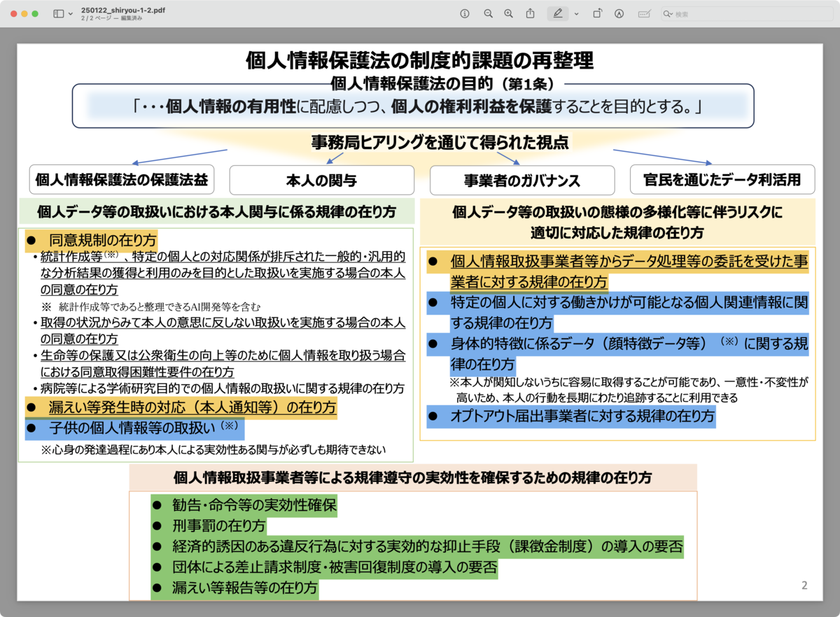Click the page title 個人情報保護法の制度的課題の再整理

pos(420,61)
